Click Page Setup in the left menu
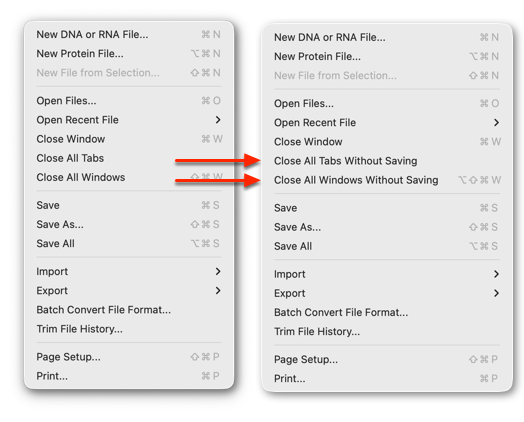Viewport: 524px width, 422px height. [x=129, y=357]
